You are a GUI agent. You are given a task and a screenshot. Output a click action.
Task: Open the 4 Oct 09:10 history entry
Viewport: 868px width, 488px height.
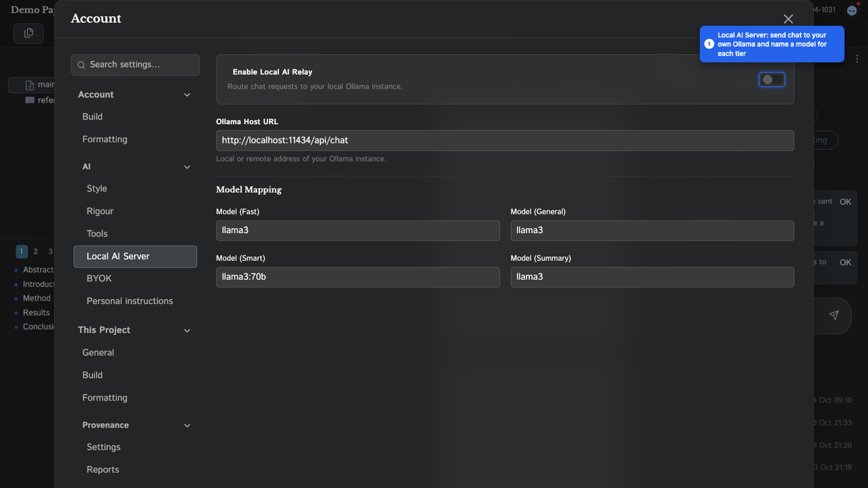(833, 400)
